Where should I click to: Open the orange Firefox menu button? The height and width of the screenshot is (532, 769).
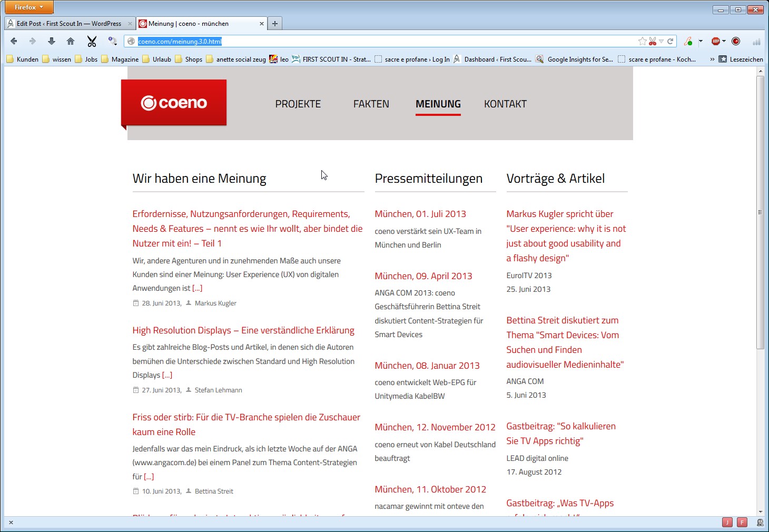[29, 7]
